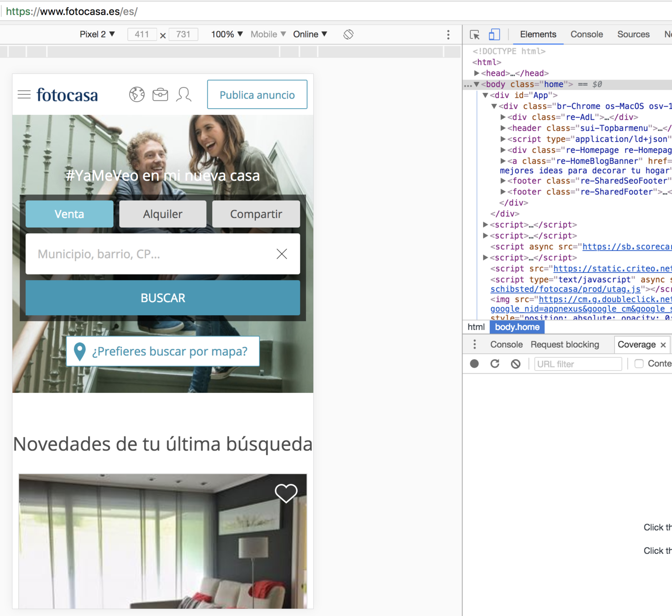
Task: Expand the re-SharedFooter footer node
Action: click(503, 192)
